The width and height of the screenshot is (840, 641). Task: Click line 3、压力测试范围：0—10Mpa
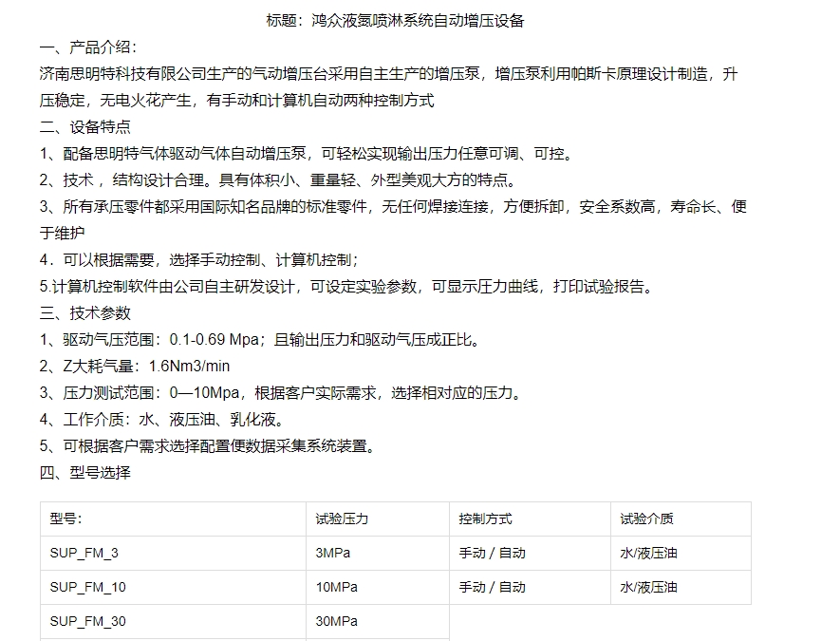click(281, 393)
